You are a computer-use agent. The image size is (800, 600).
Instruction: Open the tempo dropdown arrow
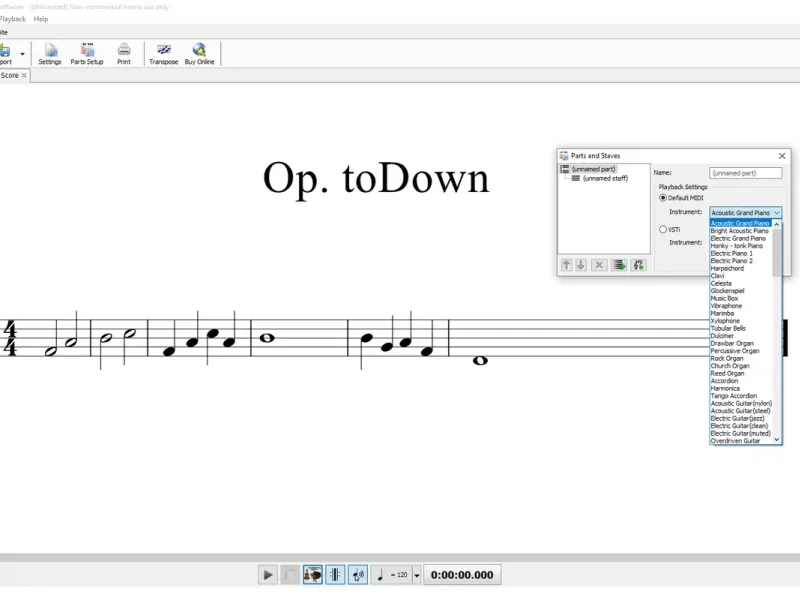[416, 575]
